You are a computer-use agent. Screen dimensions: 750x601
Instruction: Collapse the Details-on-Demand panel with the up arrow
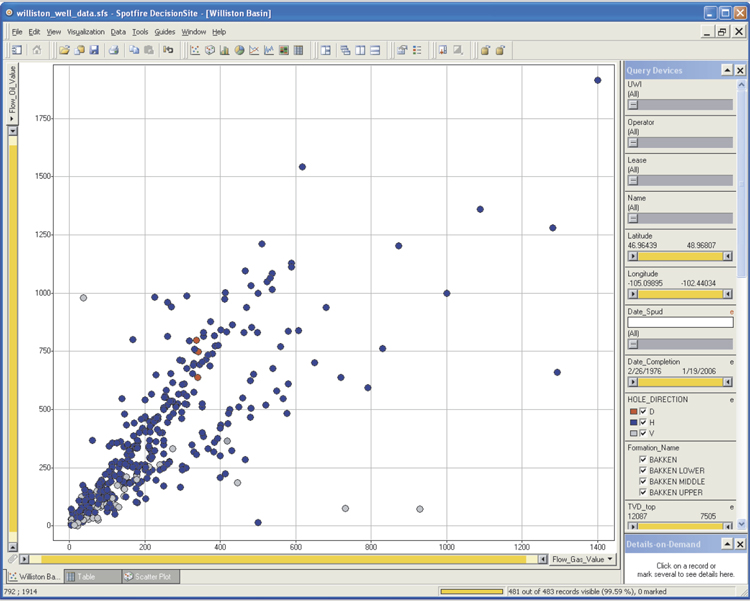[727, 544]
